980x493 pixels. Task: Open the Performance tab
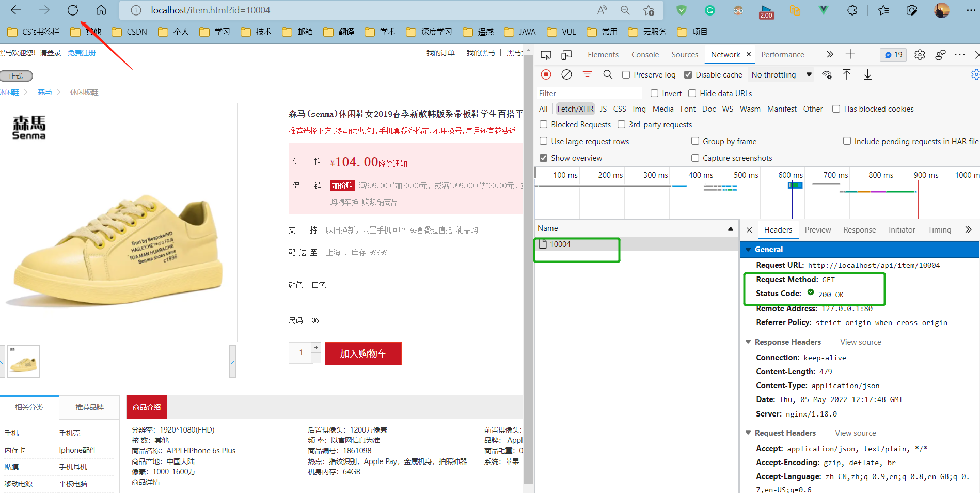tap(782, 55)
